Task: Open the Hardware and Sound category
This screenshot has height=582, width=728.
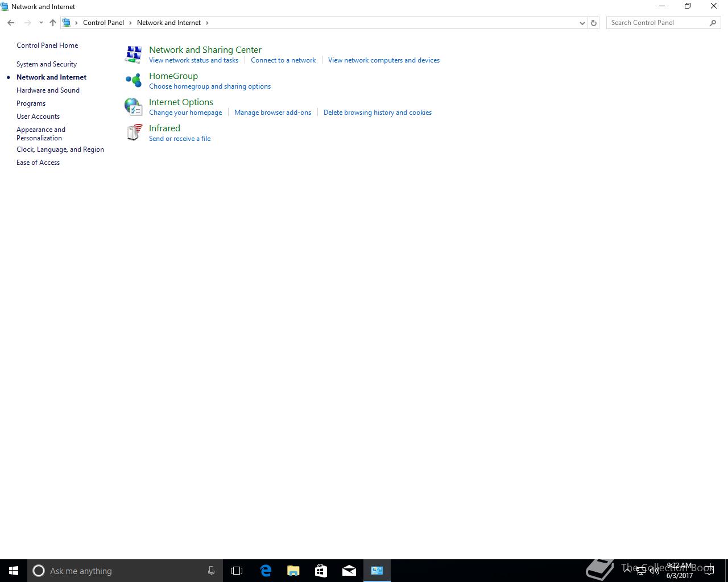Action: 48,90
